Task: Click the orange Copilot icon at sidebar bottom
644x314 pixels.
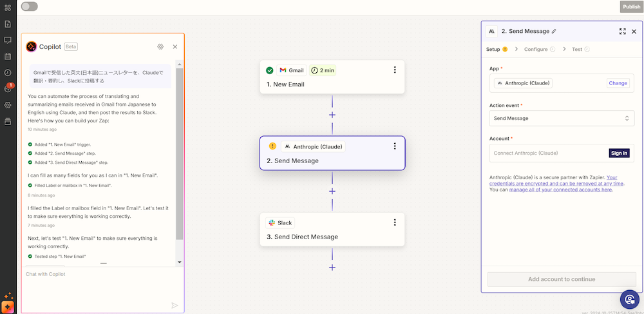Action: [8, 307]
